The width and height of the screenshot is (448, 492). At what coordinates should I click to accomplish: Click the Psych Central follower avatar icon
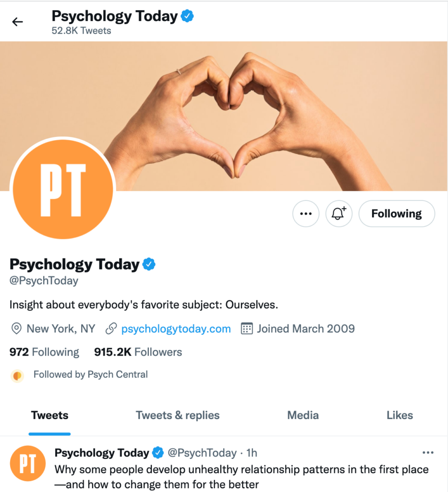click(17, 376)
